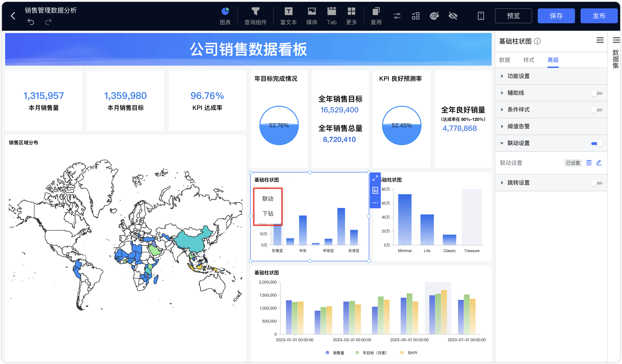Insert a 媒体 media component
Screen dimensions: 622x364
[311, 16]
